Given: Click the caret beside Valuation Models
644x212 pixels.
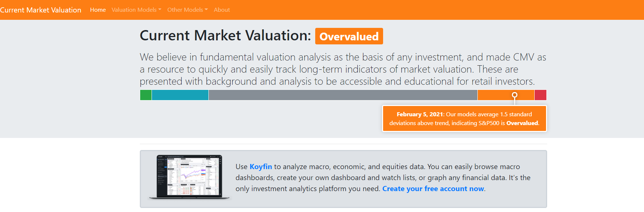Looking at the screenshot, I should 160,10.
